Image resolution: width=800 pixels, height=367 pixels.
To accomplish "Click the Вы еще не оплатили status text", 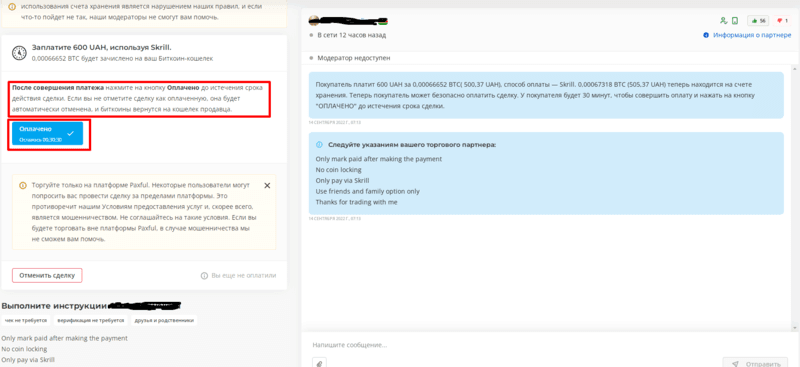I will coord(243,276).
